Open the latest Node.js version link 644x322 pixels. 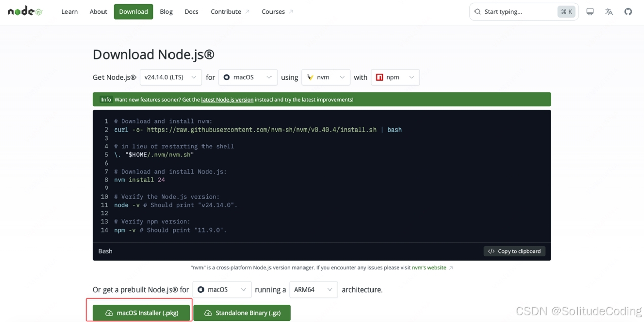[x=227, y=99]
